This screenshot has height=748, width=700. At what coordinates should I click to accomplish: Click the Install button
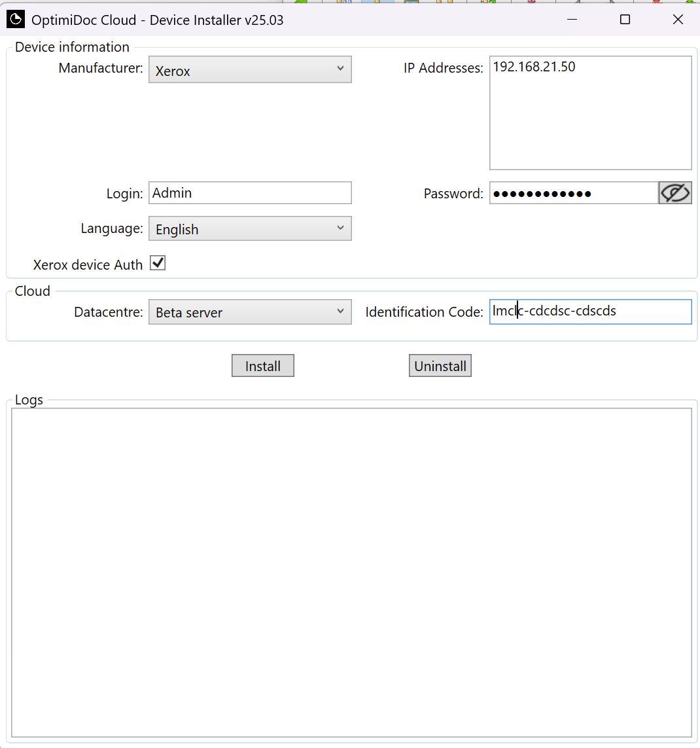click(x=263, y=366)
